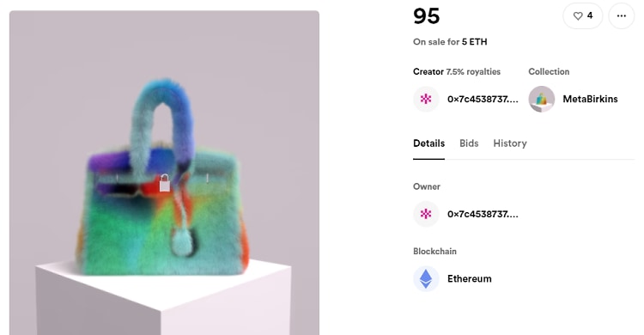Viewport: 644px width, 335px height.
Task: Like the NFT with heart icon
Action: [x=582, y=16]
